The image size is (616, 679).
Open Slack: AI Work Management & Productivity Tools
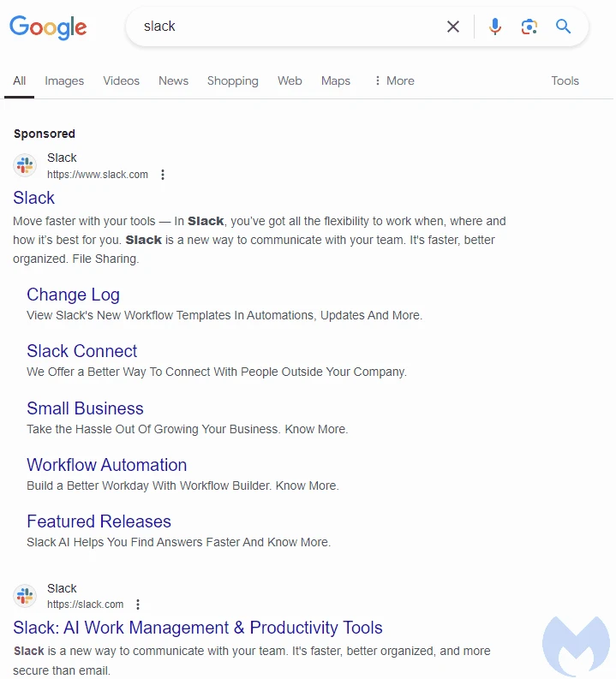click(198, 628)
